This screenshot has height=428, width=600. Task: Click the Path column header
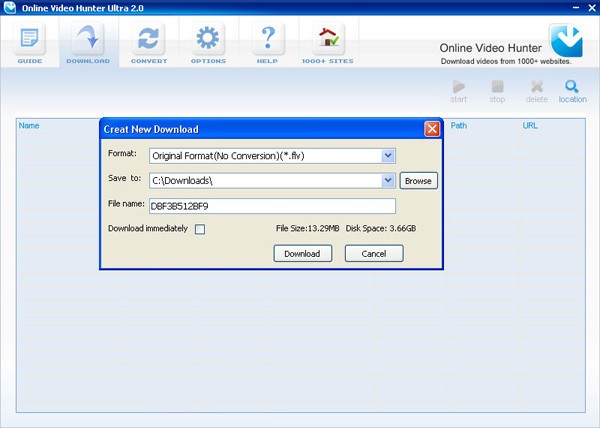(458, 125)
